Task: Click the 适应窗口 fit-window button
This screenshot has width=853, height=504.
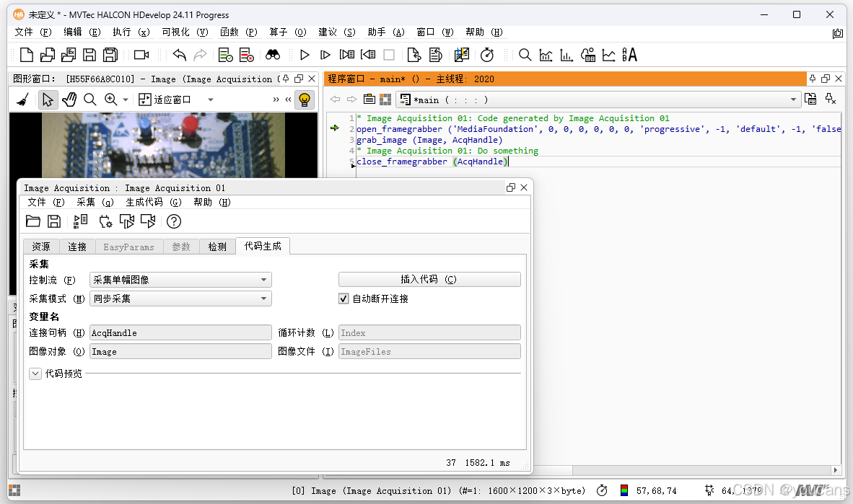Action: 165,100
